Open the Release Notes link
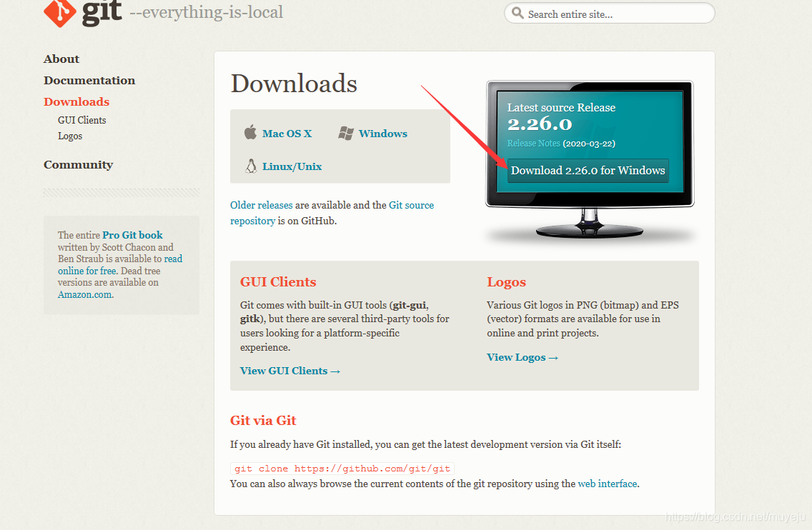 [533, 144]
